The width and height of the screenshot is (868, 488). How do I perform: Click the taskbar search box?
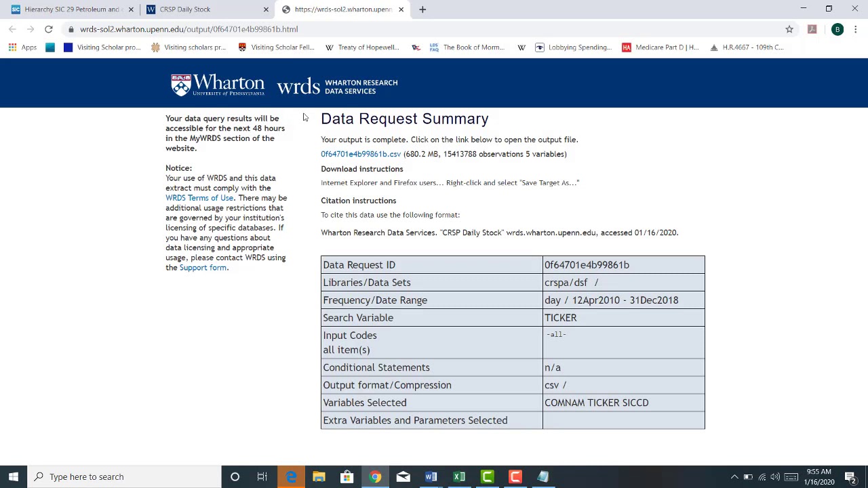point(125,476)
